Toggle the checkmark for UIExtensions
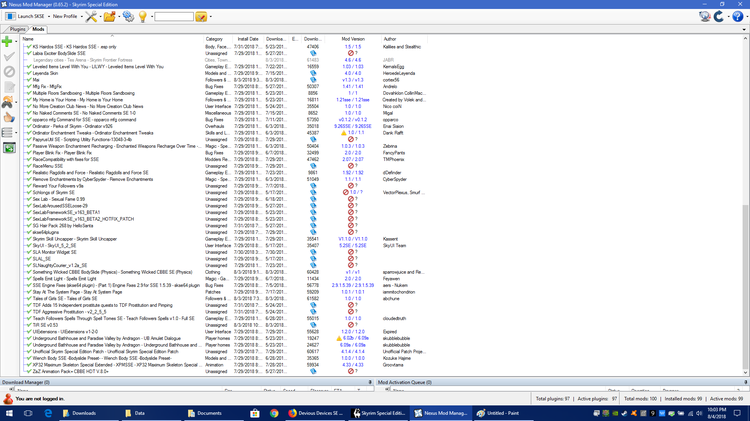The height and width of the screenshot is (421, 750). click(x=29, y=332)
